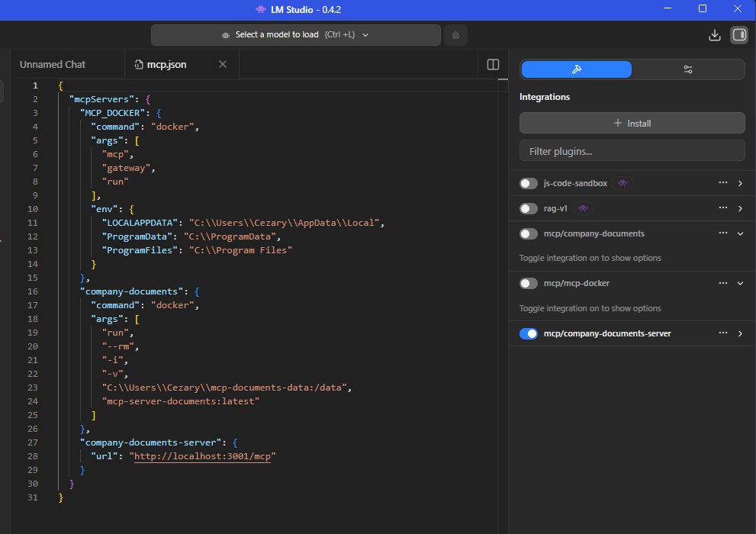Image resolution: width=756 pixels, height=534 pixels.
Task: Open more options for rag-v1
Action: click(x=722, y=207)
